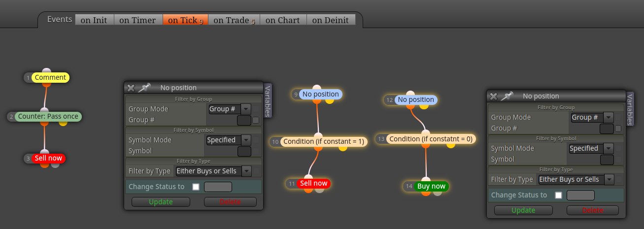
Task: Open the Variables tab on right panel
Action: coord(630,109)
